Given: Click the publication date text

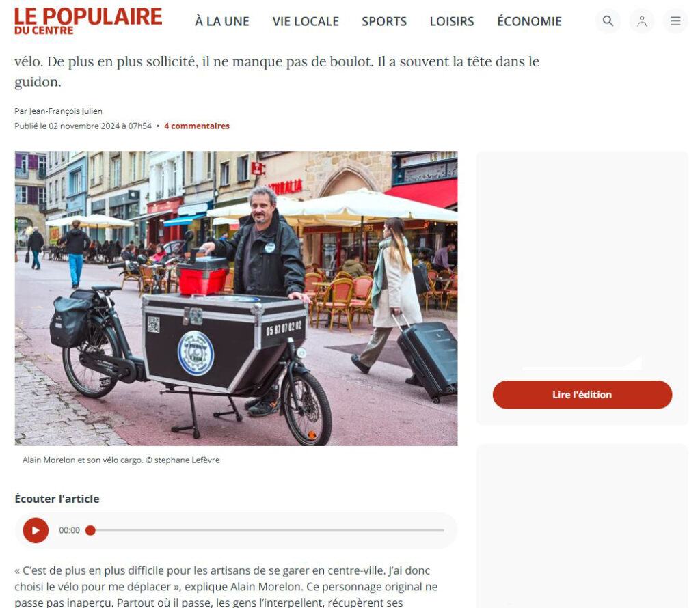Looking at the screenshot, I should pos(83,126).
